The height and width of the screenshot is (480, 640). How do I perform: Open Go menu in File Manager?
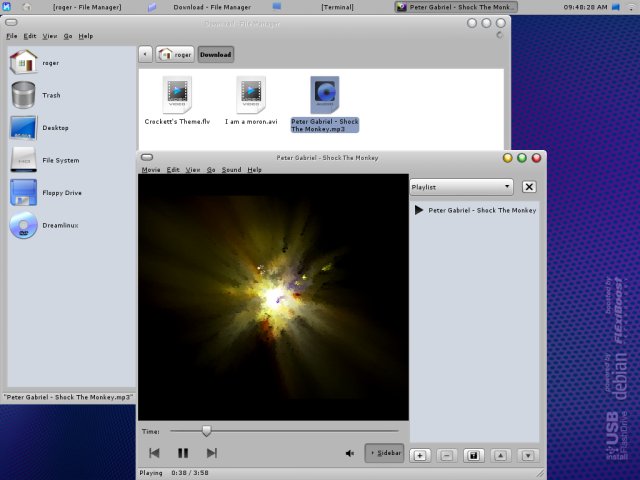pos(68,36)
